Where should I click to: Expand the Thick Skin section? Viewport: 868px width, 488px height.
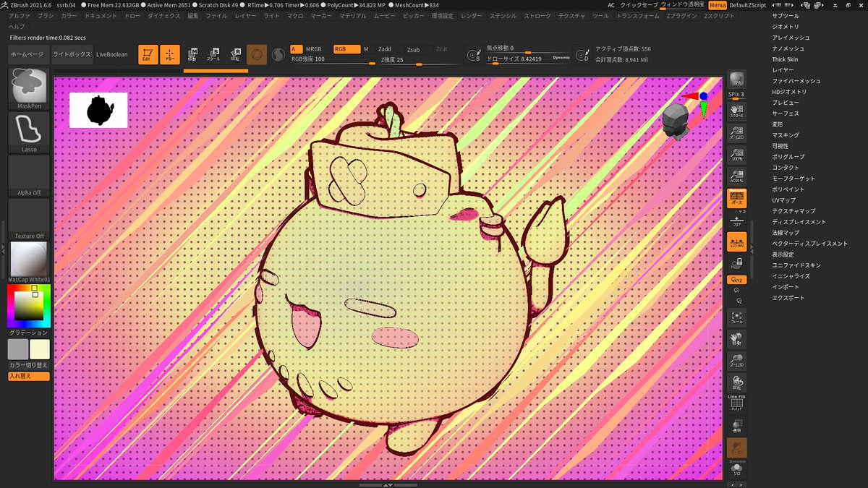tap(785, 59)
